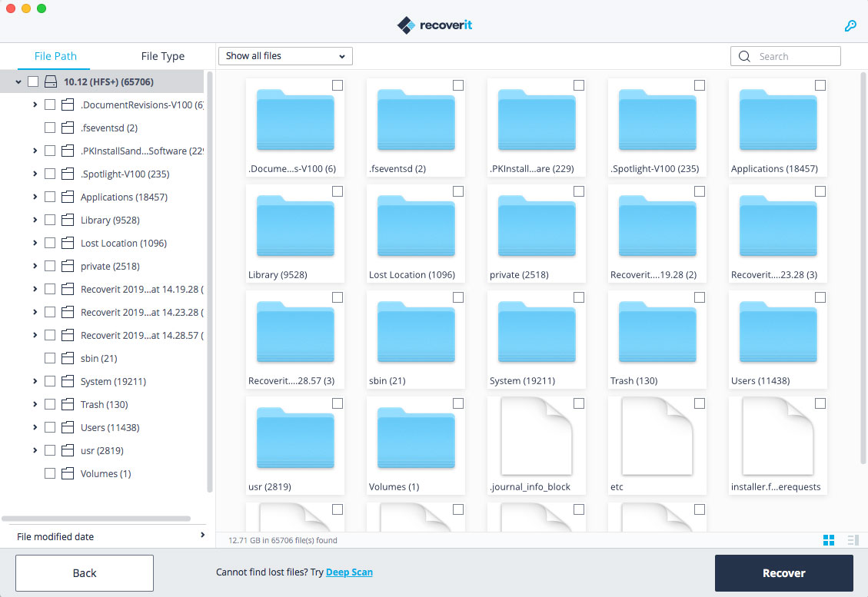Select the thumbnail grid view icon
The image size is (868, 597).
[828, 540]
